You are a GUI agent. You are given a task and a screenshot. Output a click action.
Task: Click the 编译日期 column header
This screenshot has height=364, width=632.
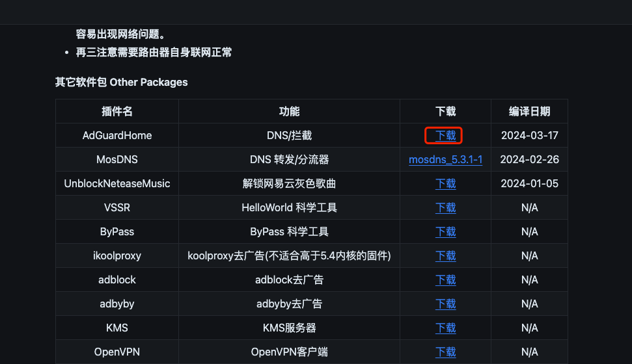coord(529,111)
